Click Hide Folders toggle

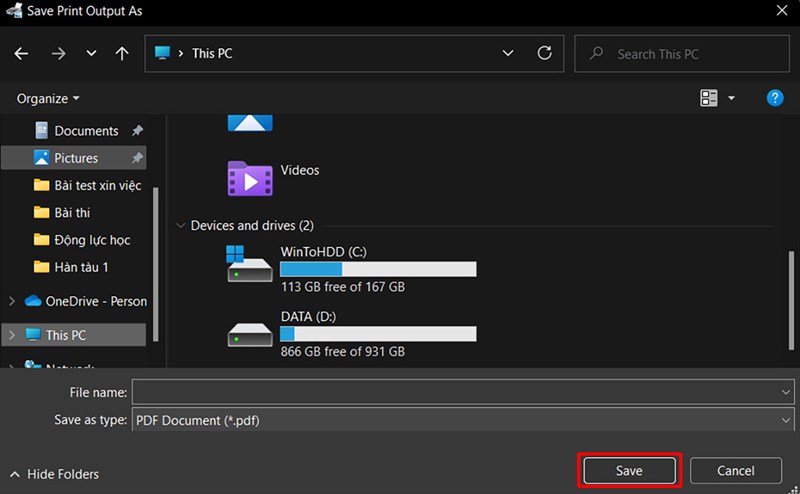point(54,474)
